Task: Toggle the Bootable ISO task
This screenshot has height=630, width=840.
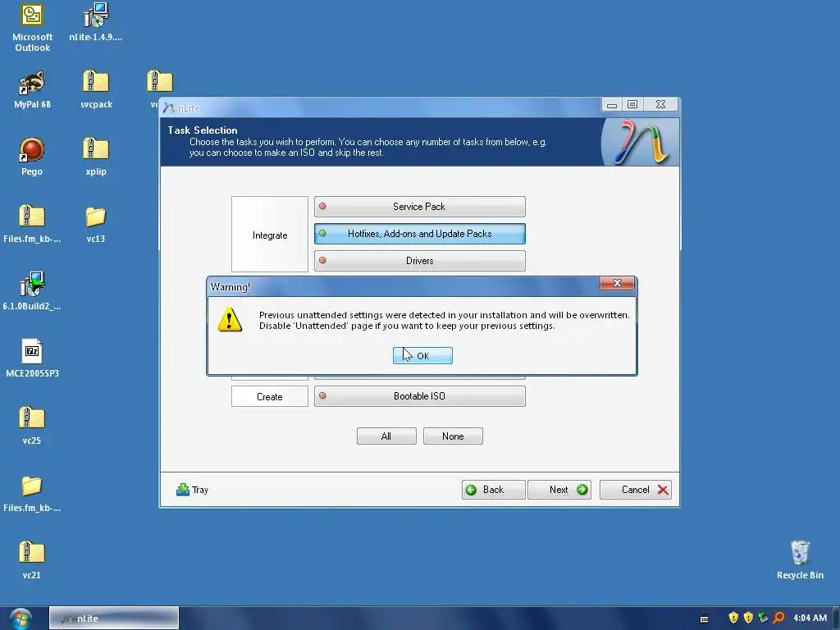Action: (419, 396)
